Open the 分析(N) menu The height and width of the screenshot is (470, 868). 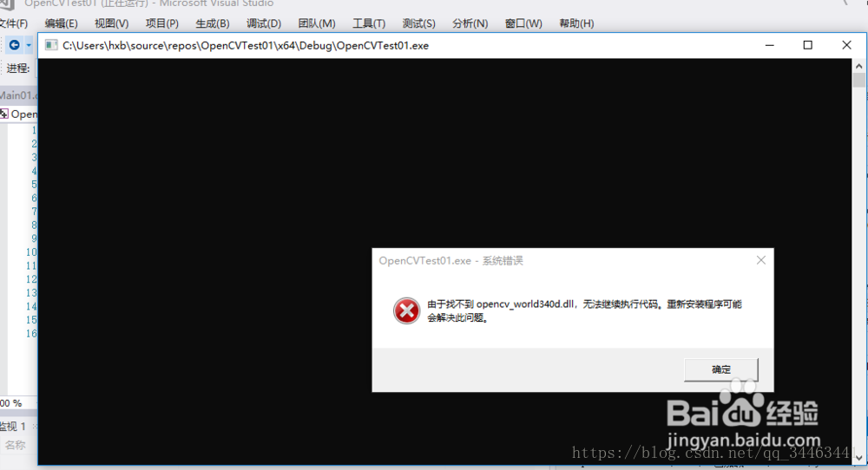click(470, 23)
